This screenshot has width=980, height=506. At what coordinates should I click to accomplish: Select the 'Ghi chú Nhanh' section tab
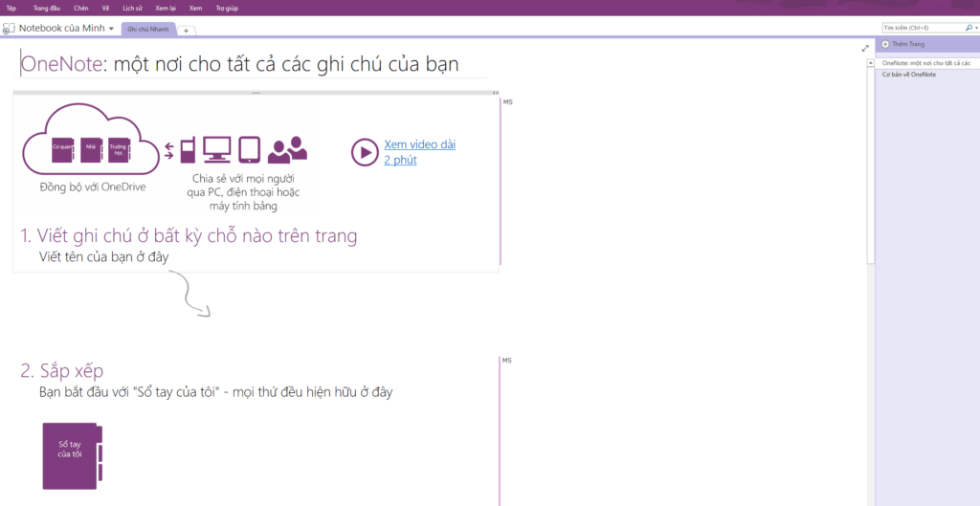[147, 30]
